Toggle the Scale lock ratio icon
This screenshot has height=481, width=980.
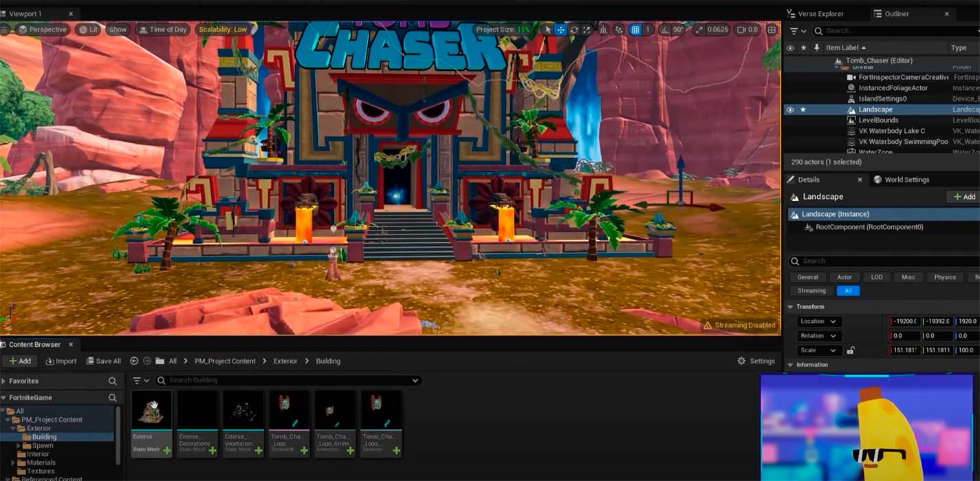point(851,350)
